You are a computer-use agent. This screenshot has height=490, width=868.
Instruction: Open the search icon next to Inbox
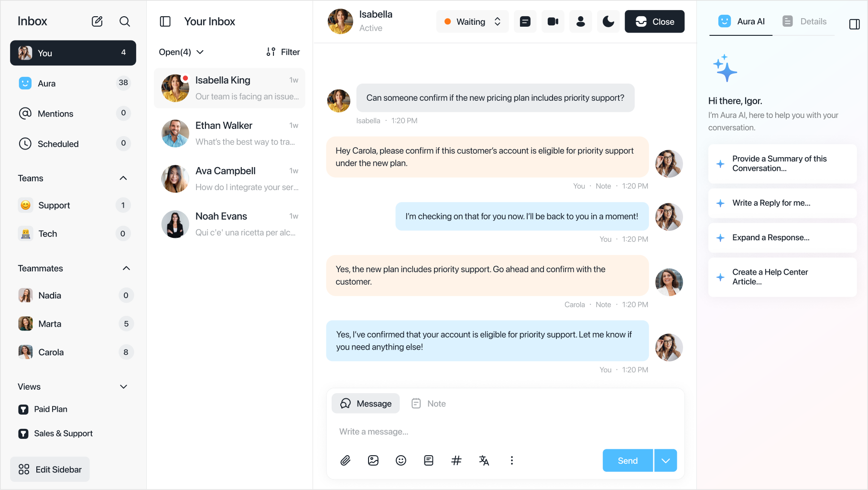pos(125,21)
